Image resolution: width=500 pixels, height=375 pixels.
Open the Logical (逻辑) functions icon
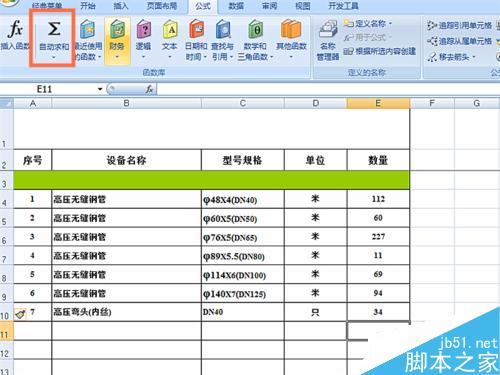(144, 29)
